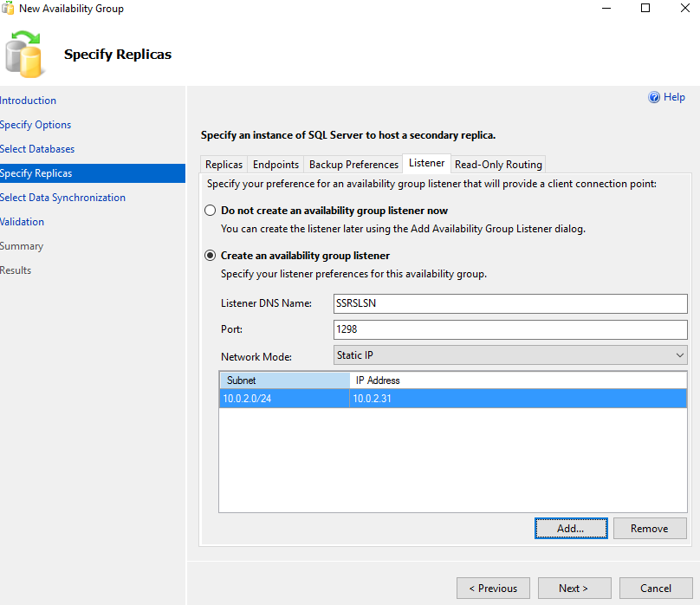Viewport: 700px width, 605px height.
Task: Click the Next > button
Action: [574, 589]
